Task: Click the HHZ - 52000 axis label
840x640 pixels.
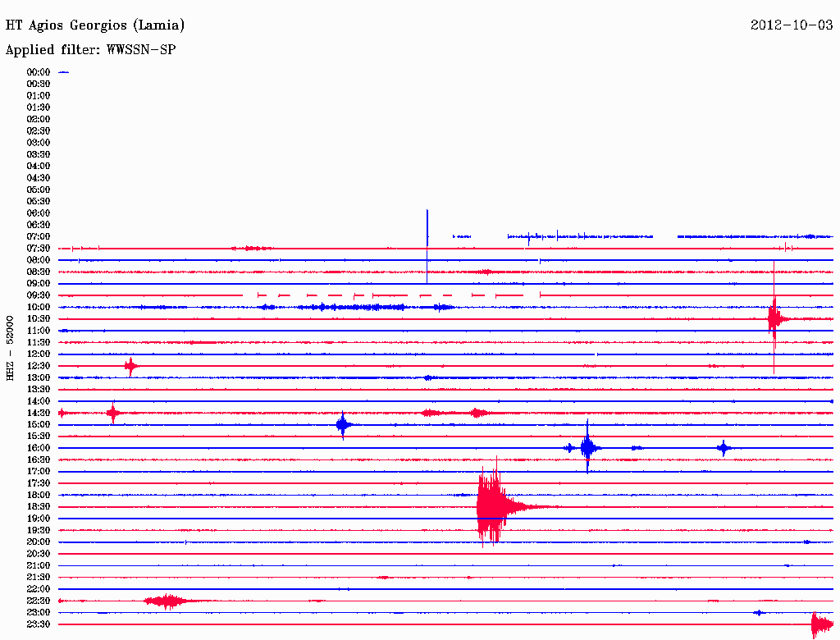Action: pos(10,348)
